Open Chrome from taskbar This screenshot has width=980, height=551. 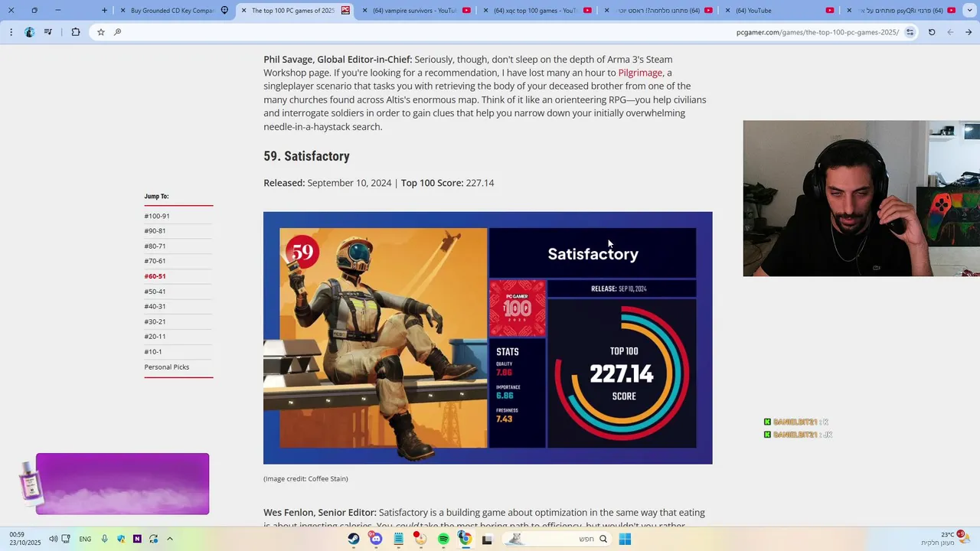[465, 539]
